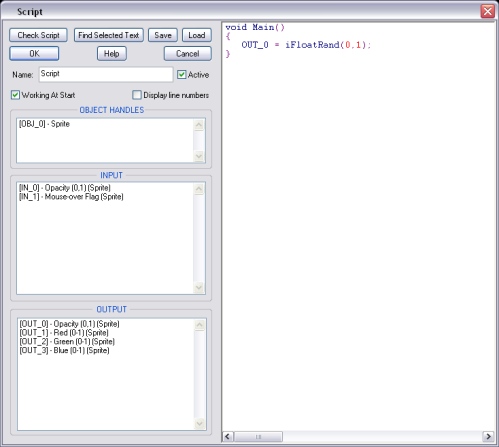Select [OBJ_0] - Sprite handle entry

(44, 124)
